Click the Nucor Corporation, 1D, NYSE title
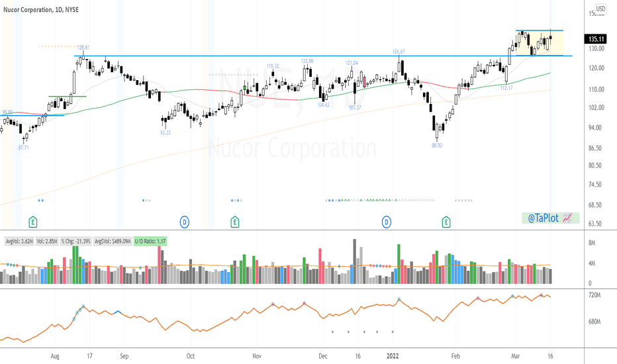Viewport: 617px width, 364px height. (x=41, y=9)
